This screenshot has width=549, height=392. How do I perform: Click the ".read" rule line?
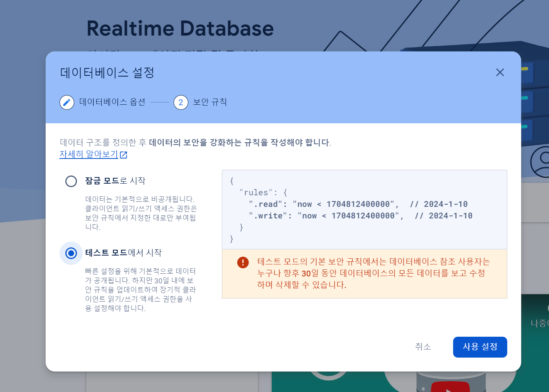click(358, 204)
